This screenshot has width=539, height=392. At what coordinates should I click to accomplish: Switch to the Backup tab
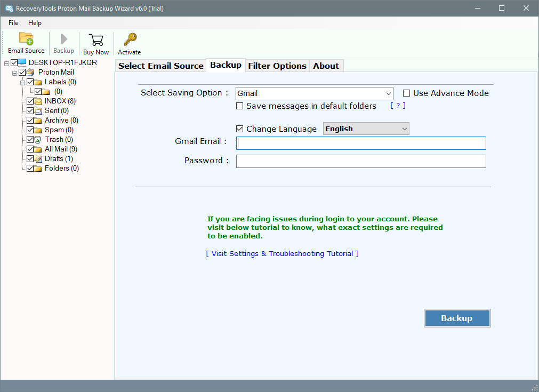click(226, 65)
